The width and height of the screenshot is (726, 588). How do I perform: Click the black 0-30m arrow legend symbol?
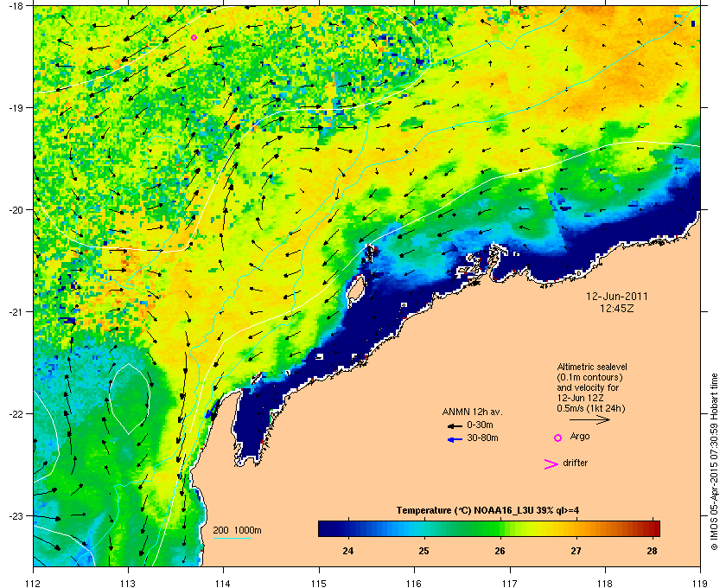[x=455, y=425]
